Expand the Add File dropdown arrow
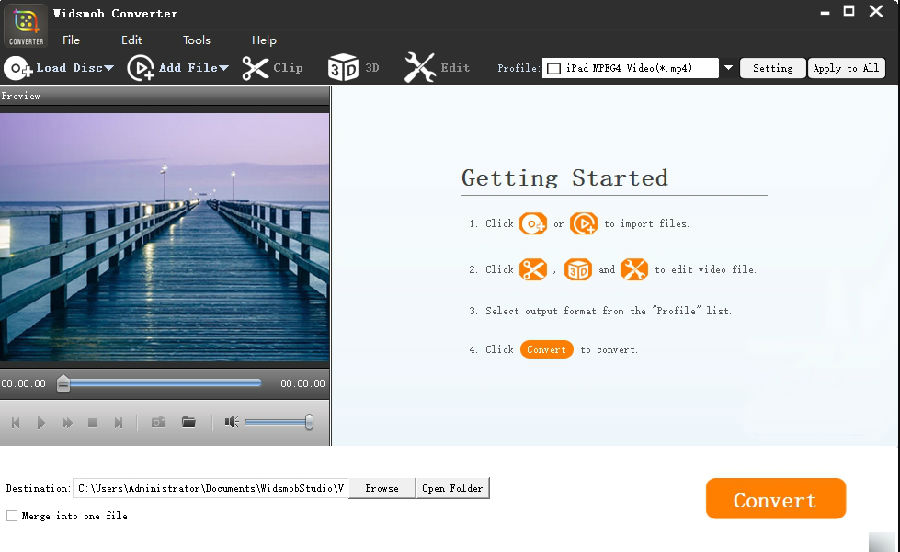This screenshot has width=900, height=552. 224,68
